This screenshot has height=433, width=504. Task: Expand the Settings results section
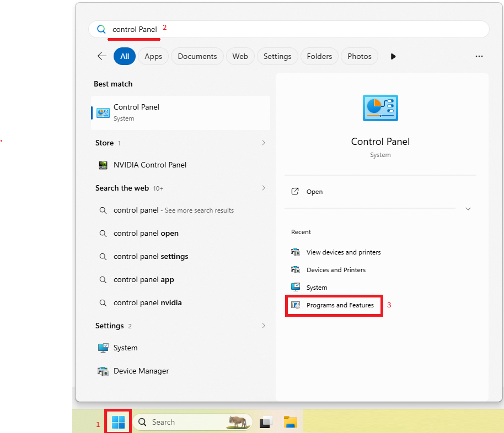(x=264, y=326)
